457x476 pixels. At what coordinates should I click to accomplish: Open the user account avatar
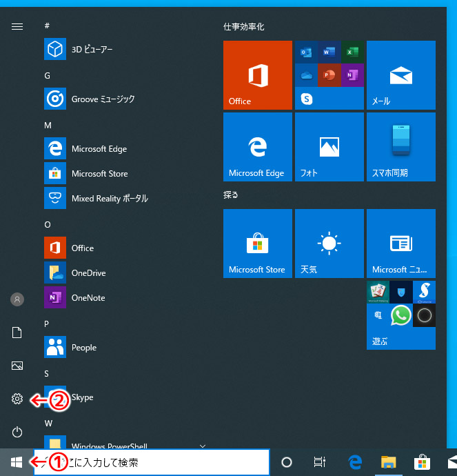coord(17,299)
